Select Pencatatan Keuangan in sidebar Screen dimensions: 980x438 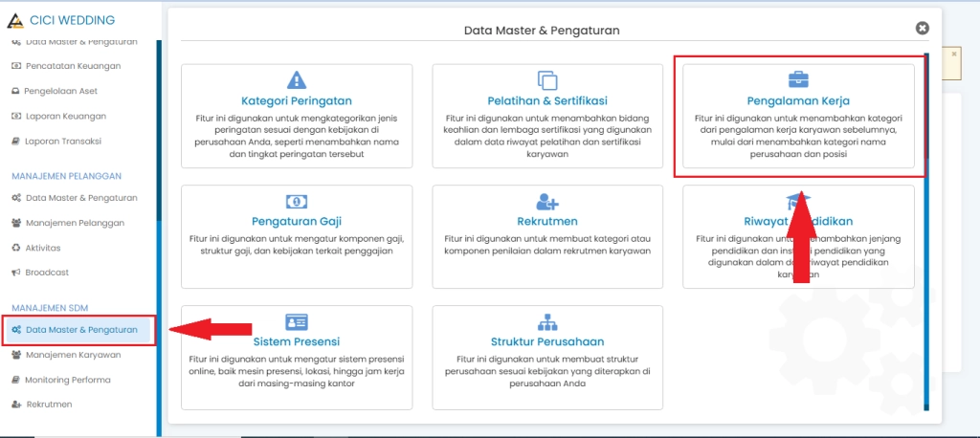(x=73, y=66)
